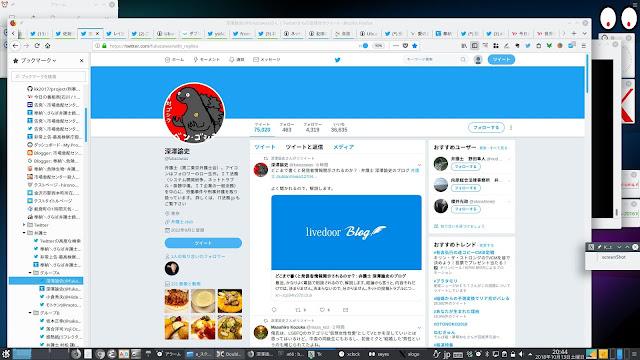Follow third suggested user in おすすめユーザー
Image resolution: width=640 pixels, height=360 pixels.
tap(466, 209)
